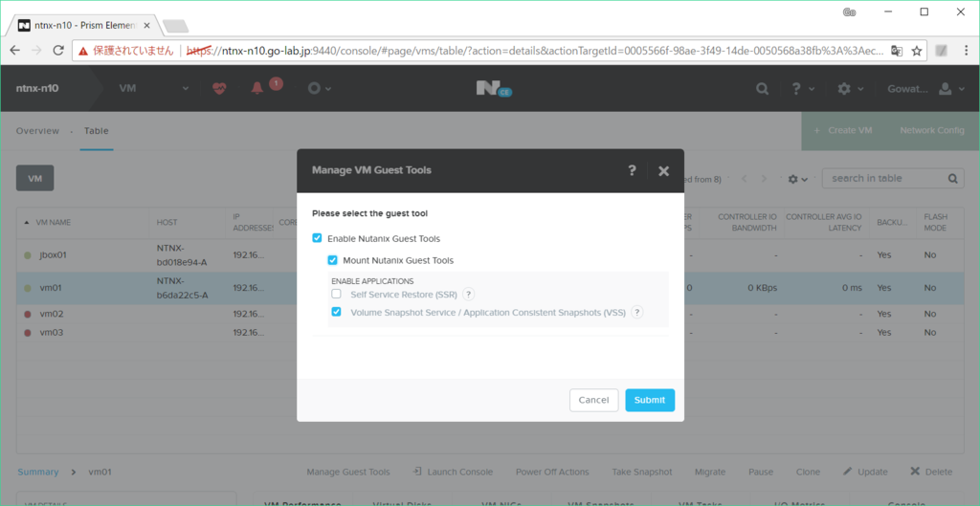980x506 pixels.
Task: Click CONTROLLER IO BANDWIDTH column header
Action: 747,222
